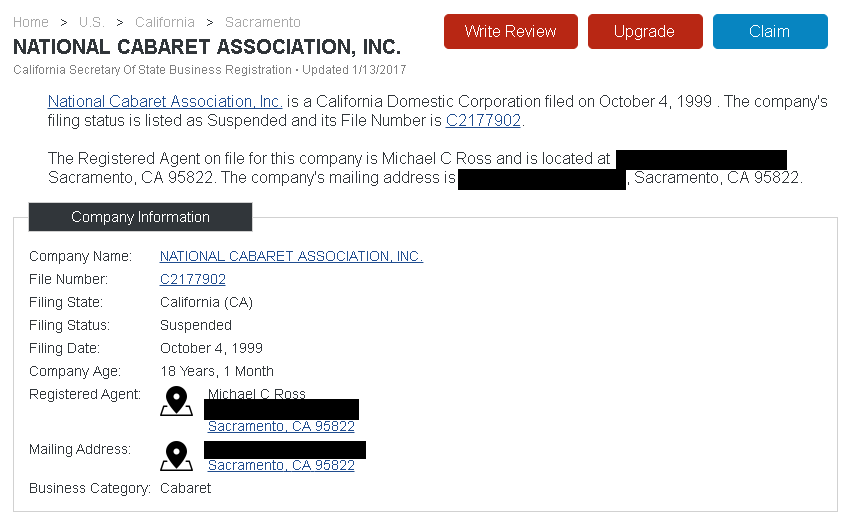Click NATIONAL CABARET ASSOCIATION, INC. company name link
This screenshot has height=517, width=865.
(291, 256)
